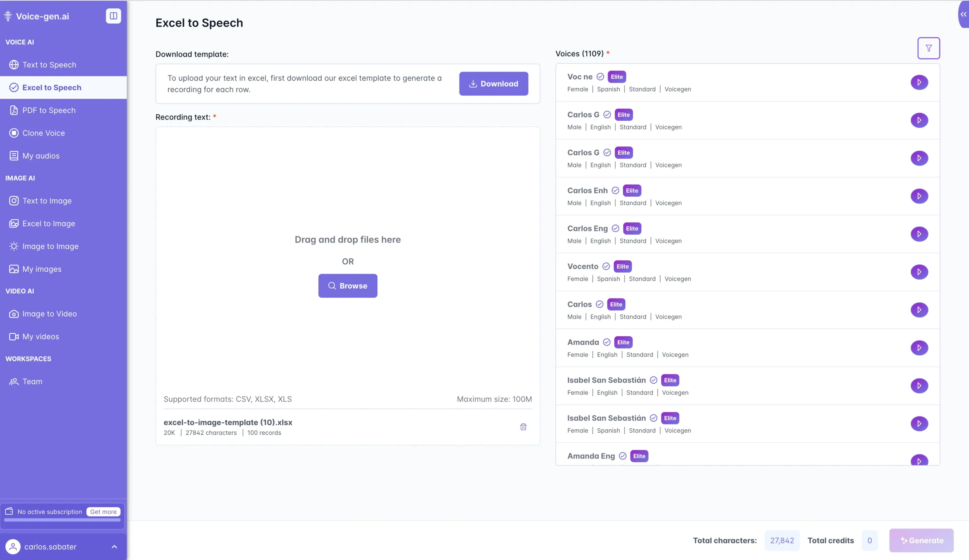Play the Amanda voice sample
Viewport: 969px width, 560px height.
click(x=919, y=347)
